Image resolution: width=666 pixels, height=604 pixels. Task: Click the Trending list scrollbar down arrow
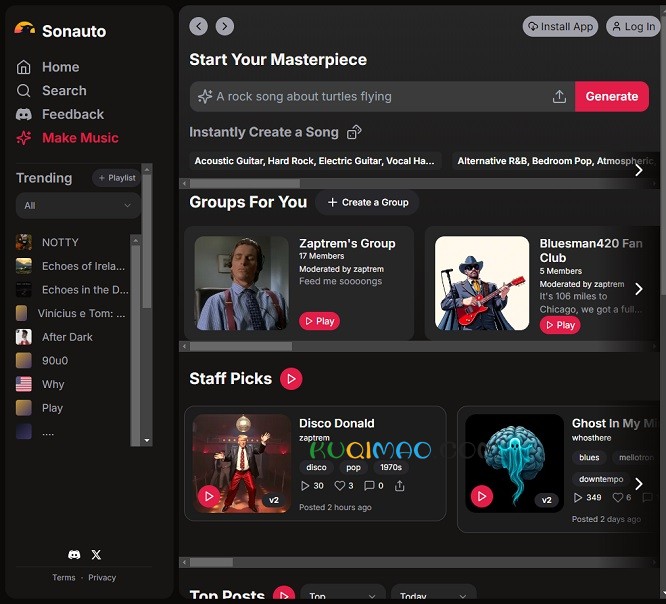pos(147,440)
